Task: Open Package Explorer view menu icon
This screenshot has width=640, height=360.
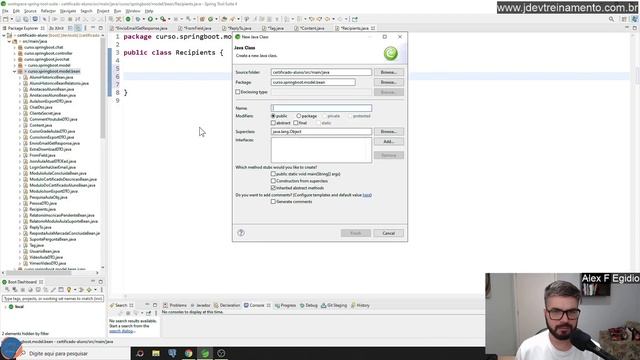Action: point(85,28)
